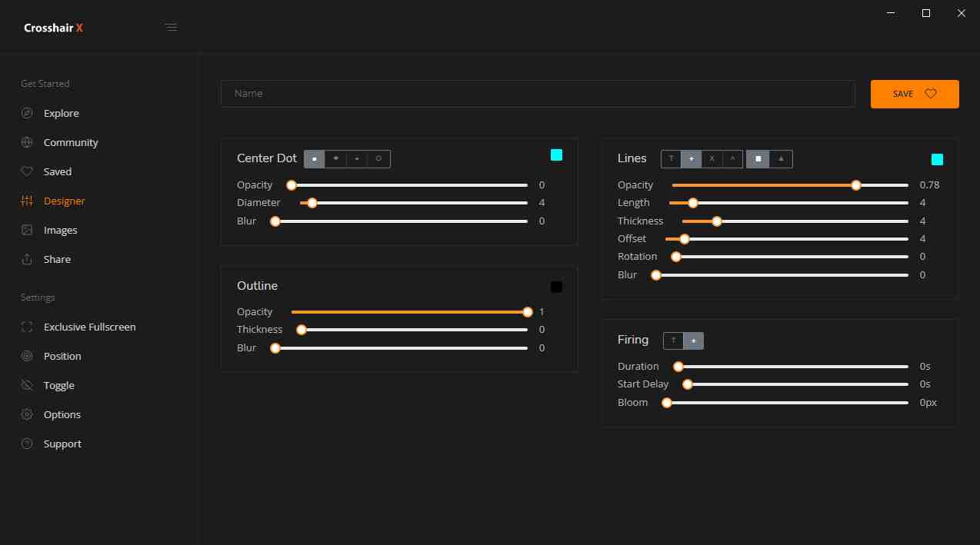Click the crosshair Name input field
Viewport: 980px width, 545px height.
pos(537,94)
